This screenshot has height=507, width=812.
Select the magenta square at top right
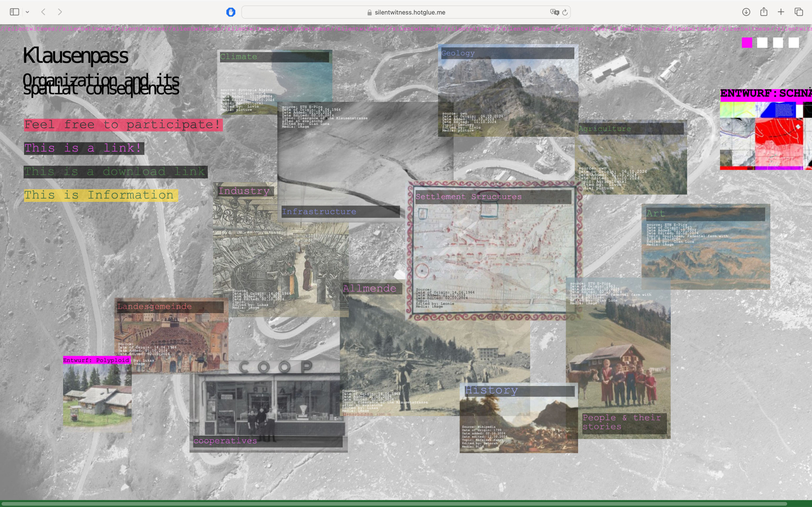[747, 43]
